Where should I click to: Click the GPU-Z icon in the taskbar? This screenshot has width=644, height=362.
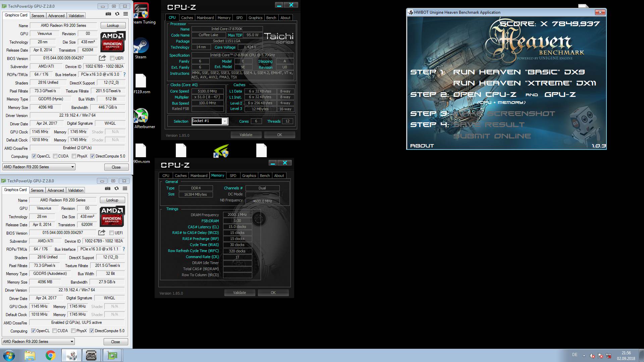click(x=112, y=355)
